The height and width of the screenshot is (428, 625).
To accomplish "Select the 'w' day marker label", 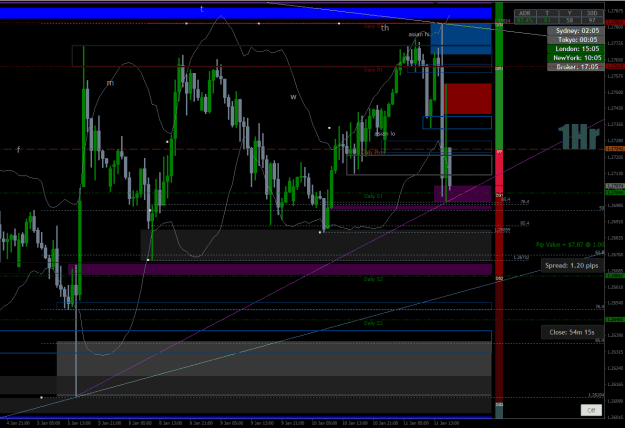I will (x=293, y=96).
